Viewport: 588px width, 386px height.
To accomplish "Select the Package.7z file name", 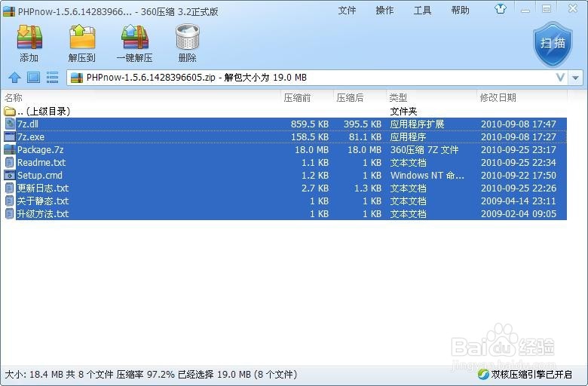I will coord(41,150).
